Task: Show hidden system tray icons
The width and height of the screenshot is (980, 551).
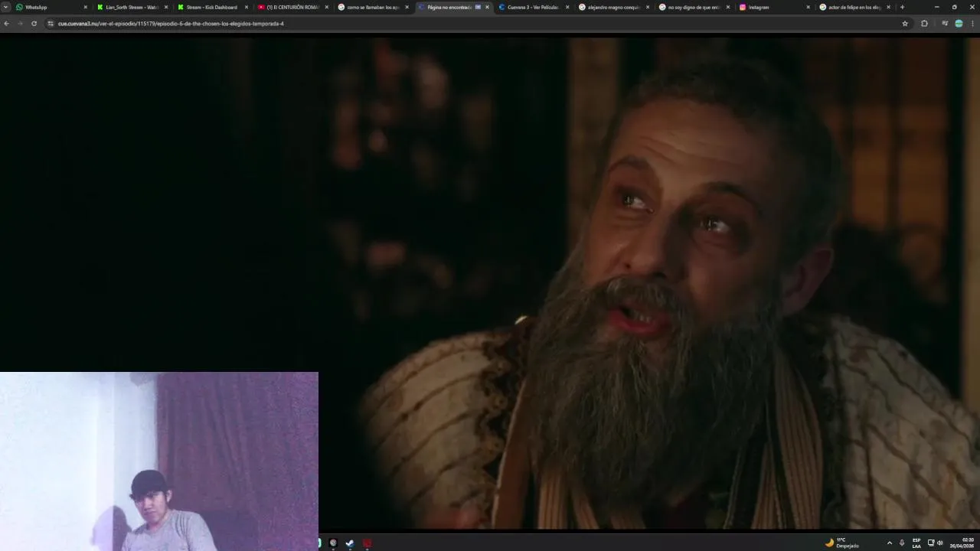Action: click(x=889, y=543)
